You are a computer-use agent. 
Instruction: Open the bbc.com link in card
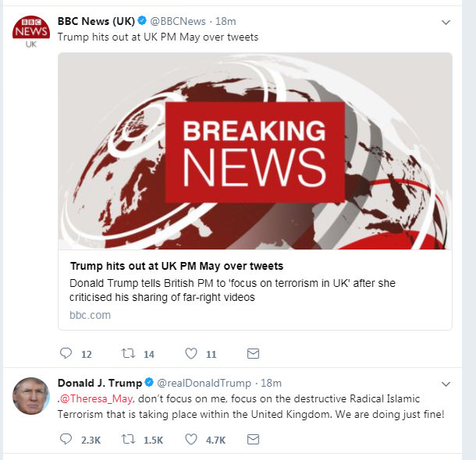(90, 315)
